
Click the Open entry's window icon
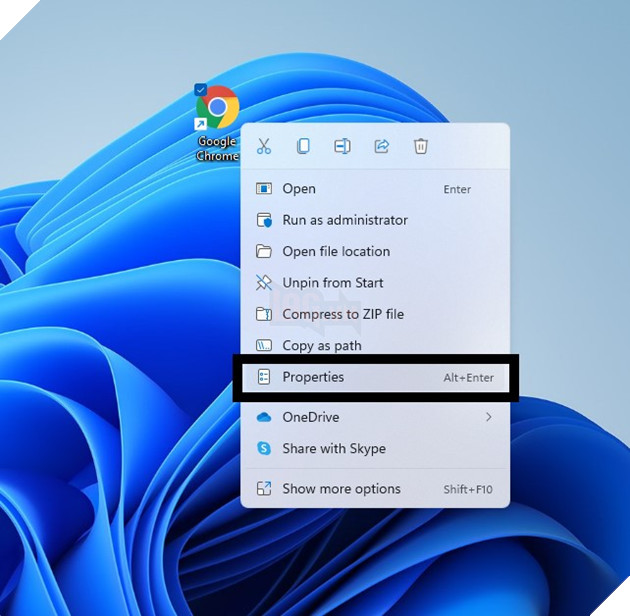point(264,188)
